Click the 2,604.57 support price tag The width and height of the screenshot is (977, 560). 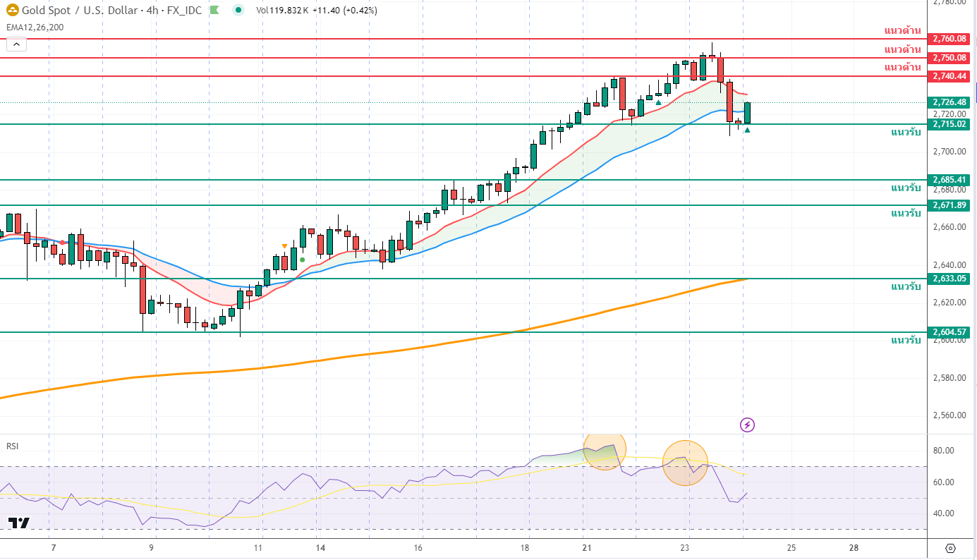(949, 332)
